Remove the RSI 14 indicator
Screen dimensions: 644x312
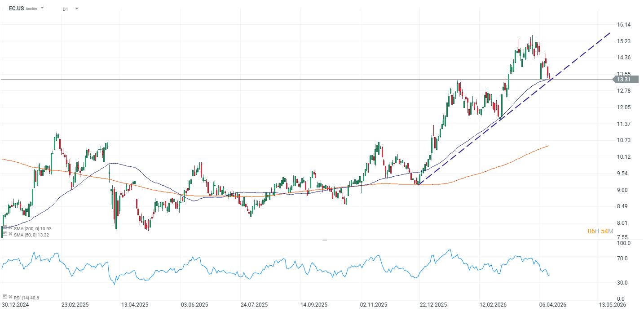pyautogui.click(x=10, y=297)
